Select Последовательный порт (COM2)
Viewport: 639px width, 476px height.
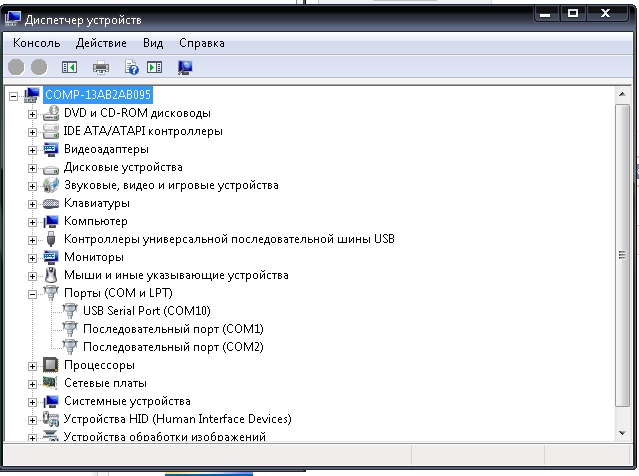[173, 347]
